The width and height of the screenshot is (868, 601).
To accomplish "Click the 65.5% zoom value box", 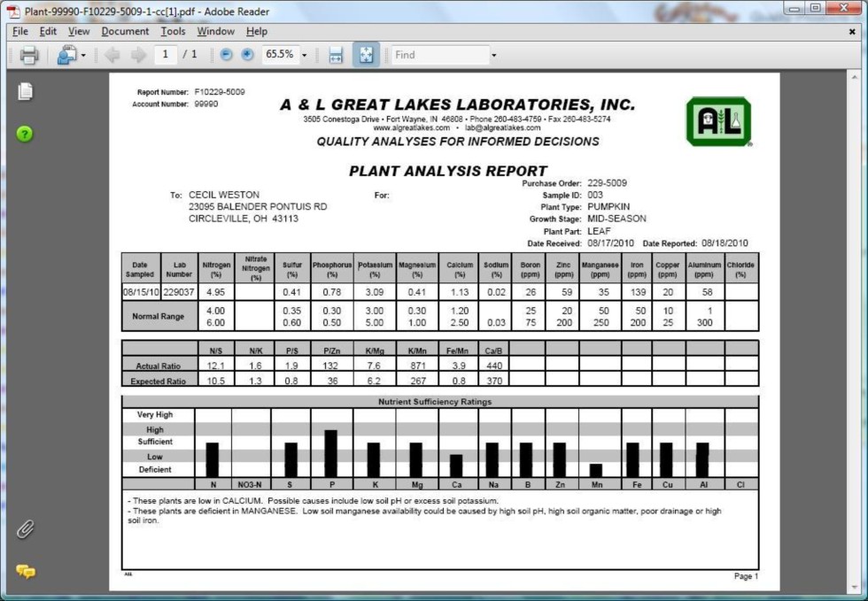I will click(x=280, y=54).
